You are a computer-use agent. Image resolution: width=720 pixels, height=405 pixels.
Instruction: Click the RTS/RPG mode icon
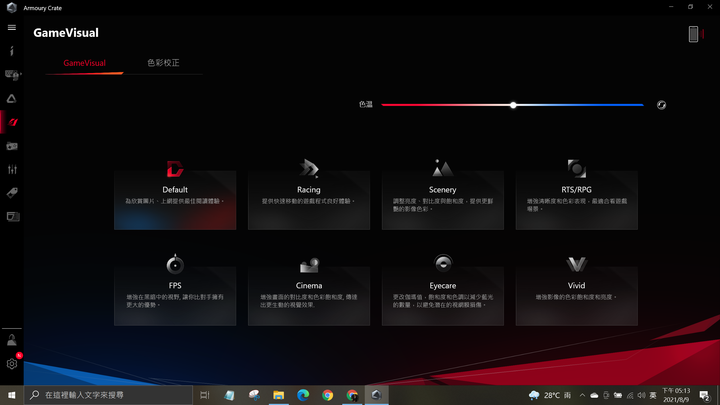click(x=576, y=169)
